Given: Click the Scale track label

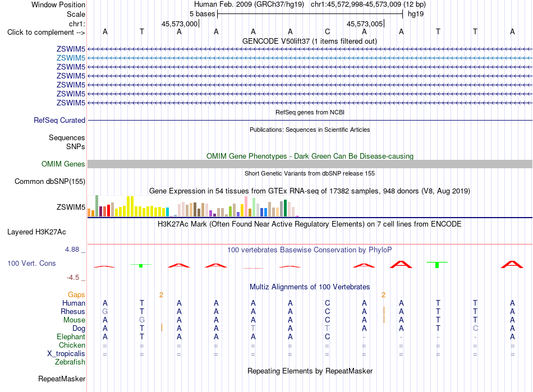Looking at the screenshot, I should pyautogui.click(x=76, y=14).
